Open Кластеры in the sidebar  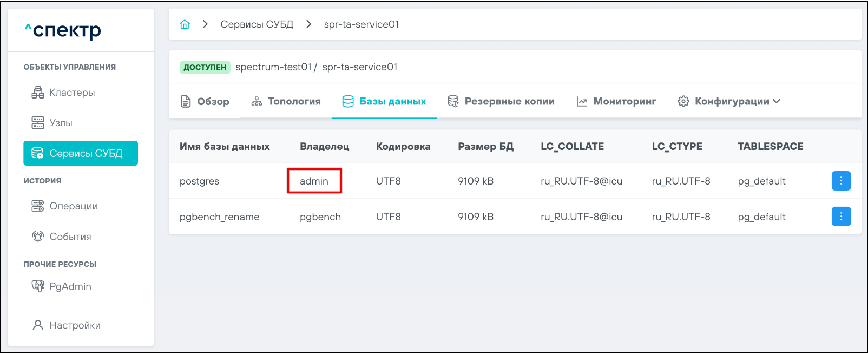(x=71, y=93)
